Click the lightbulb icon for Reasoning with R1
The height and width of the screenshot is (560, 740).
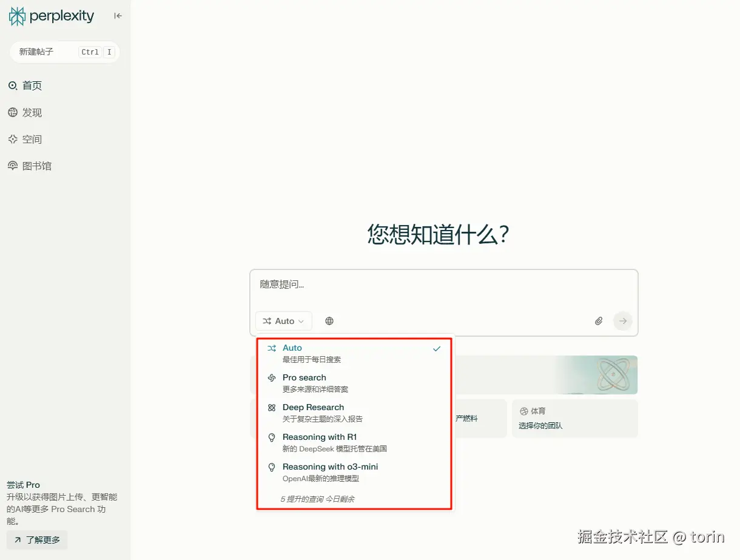pos(272,437)
